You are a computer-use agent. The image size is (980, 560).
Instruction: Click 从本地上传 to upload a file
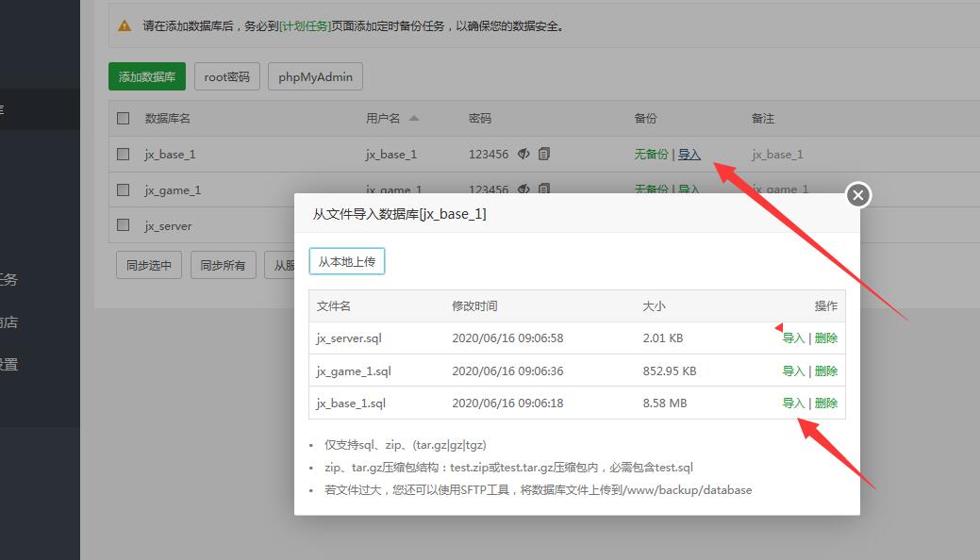[x=346, y=261]
